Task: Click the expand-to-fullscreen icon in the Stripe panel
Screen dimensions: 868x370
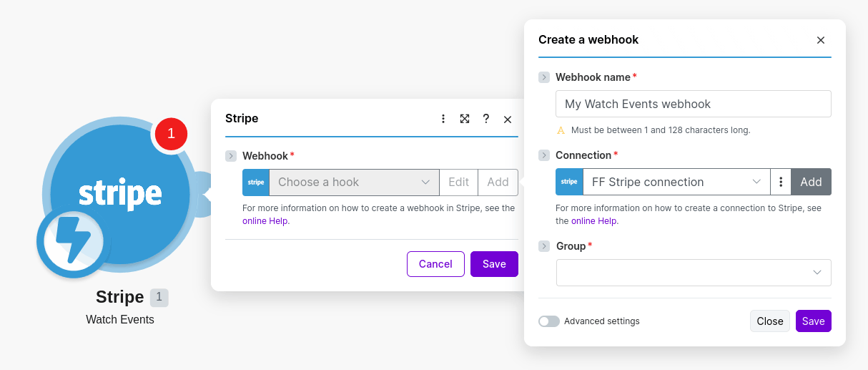Action: [x=465, y=119]
